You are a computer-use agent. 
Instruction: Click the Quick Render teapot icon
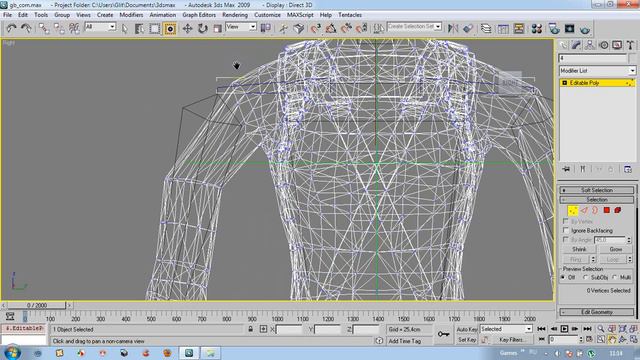click(x=585, y=29)
